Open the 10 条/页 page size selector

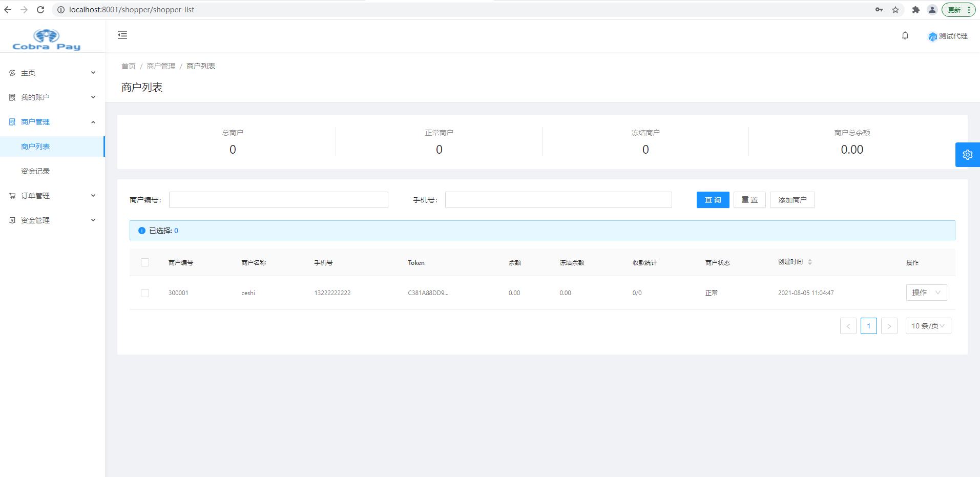pos(928,326)
